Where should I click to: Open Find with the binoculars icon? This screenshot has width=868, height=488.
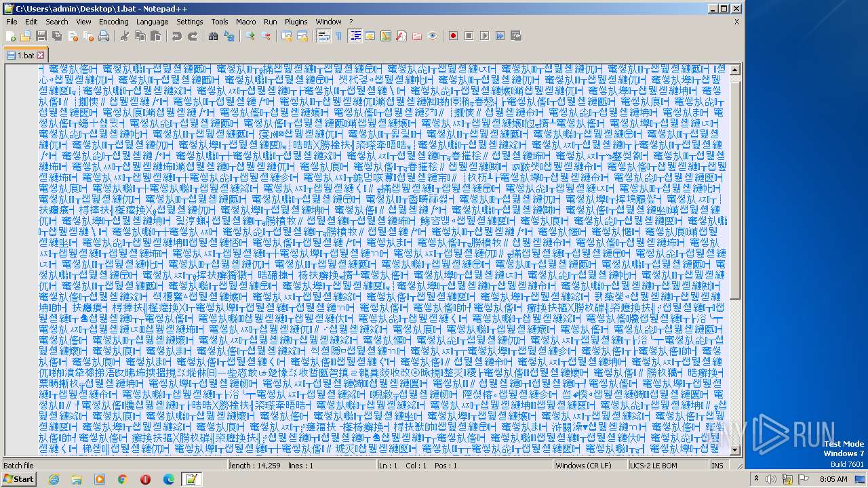tap(213, 36)
